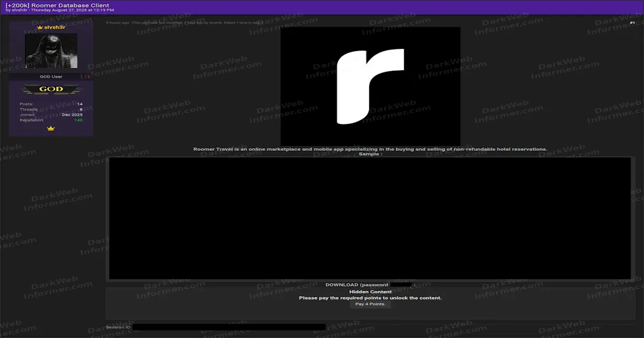Open the post number #1 permalink
The height and width of the screenshot is (338, 644).
point(632,23)
